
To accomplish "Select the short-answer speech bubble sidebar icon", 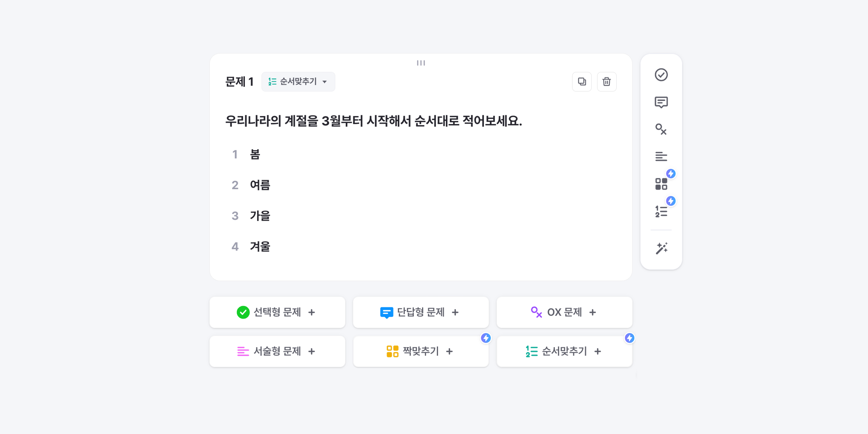I will (661, 102).
